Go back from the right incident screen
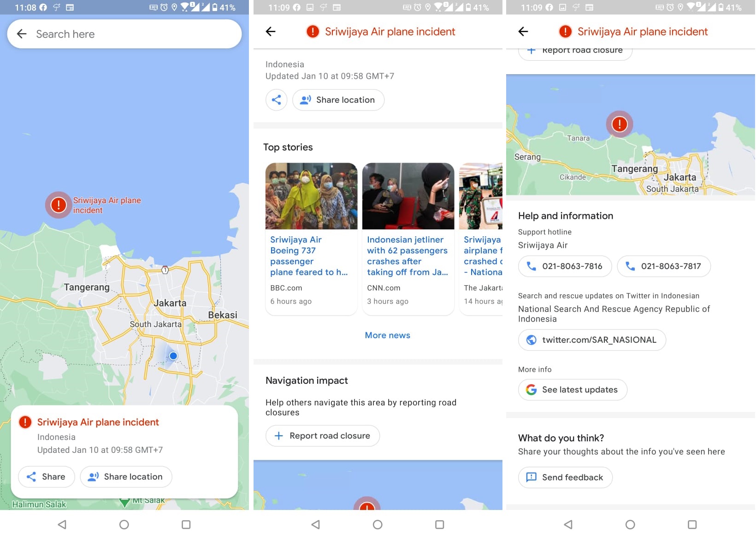756x539 pixels. (523, 31)
